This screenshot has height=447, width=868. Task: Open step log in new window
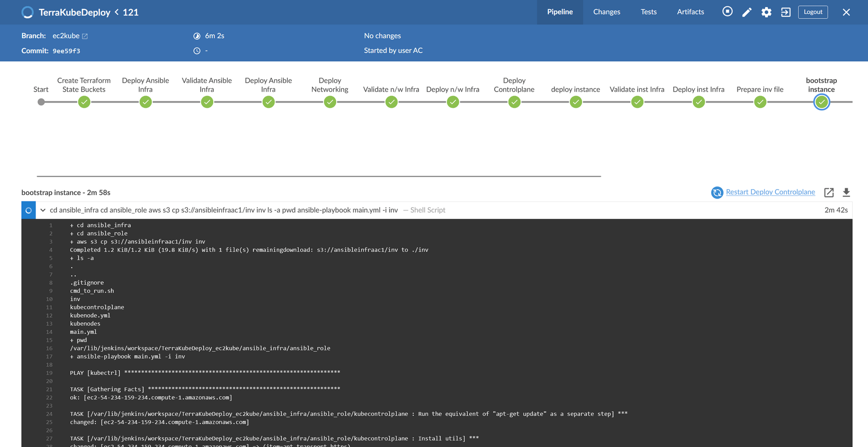(x=829, y=192)
